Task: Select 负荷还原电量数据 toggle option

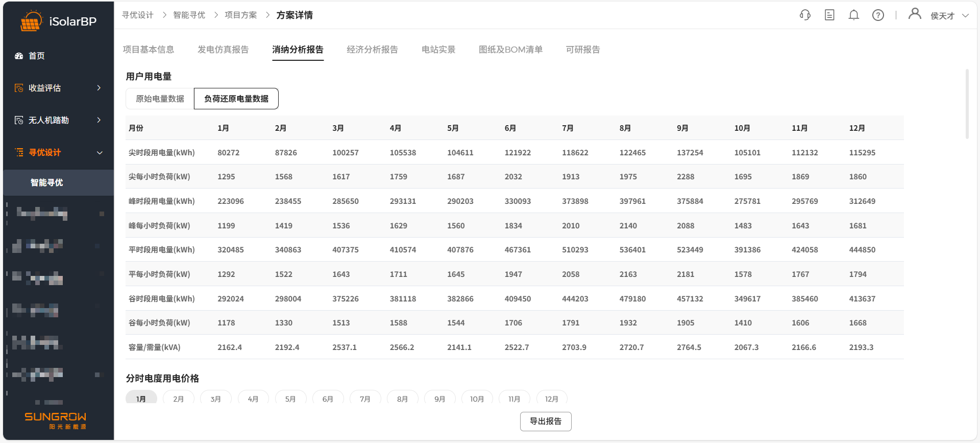Action: [236, 99]
